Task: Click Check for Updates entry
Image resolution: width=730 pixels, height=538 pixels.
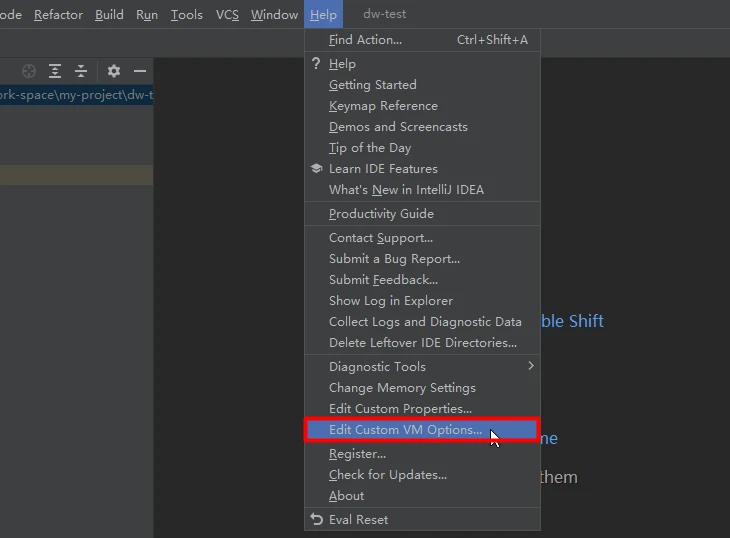Action: click(x=388, y=475)
